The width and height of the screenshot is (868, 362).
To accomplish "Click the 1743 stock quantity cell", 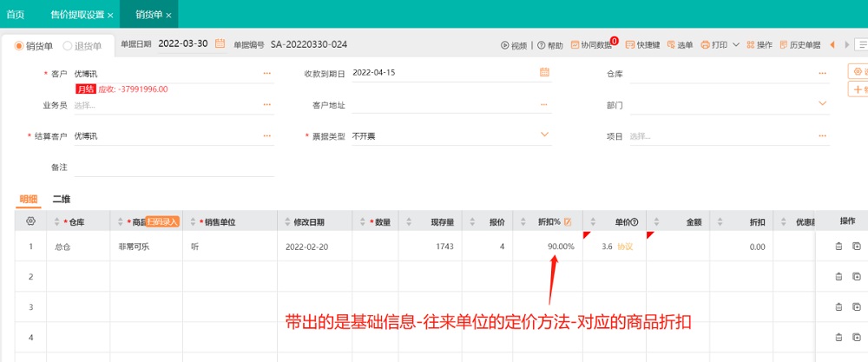I will (431, 247).
